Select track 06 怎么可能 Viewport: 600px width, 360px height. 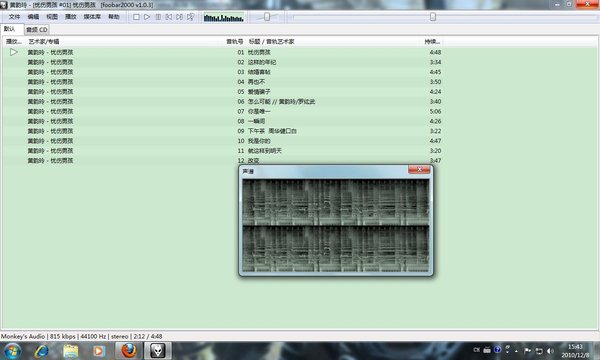coord(223,101)
